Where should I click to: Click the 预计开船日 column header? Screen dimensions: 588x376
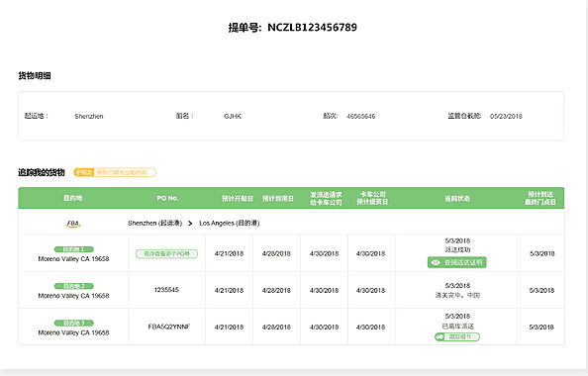click(237, 198)
